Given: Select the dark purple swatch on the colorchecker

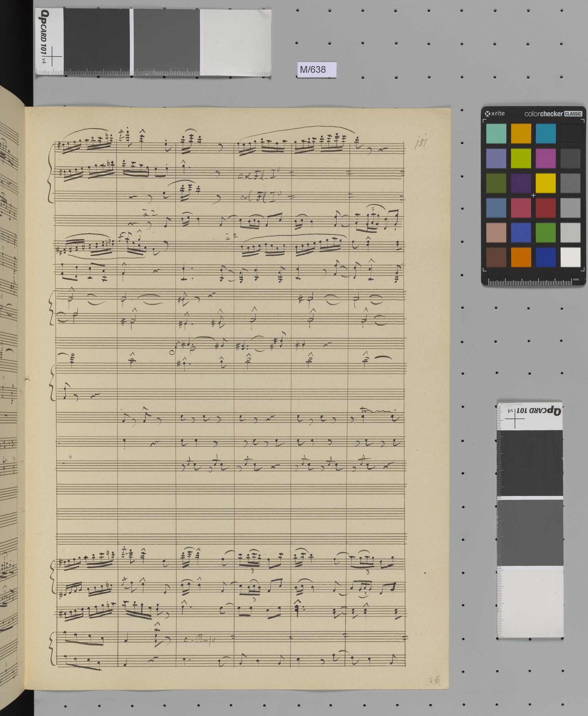Looking at the screenshot, I should [521, 183].
